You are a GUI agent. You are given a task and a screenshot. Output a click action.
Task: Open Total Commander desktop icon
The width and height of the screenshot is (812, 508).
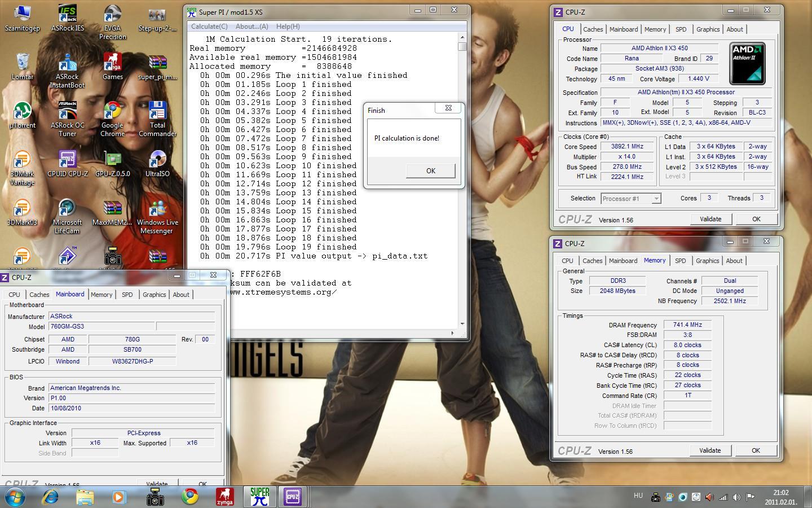pos(157,119)
